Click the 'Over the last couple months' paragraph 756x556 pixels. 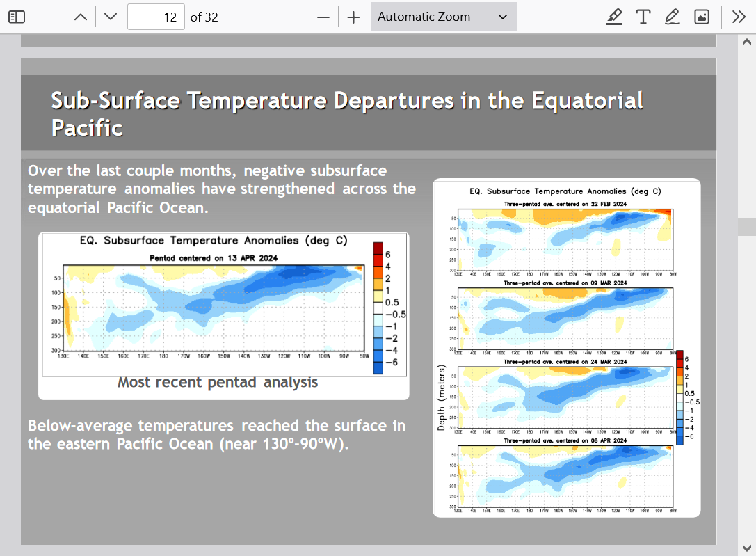222,189
